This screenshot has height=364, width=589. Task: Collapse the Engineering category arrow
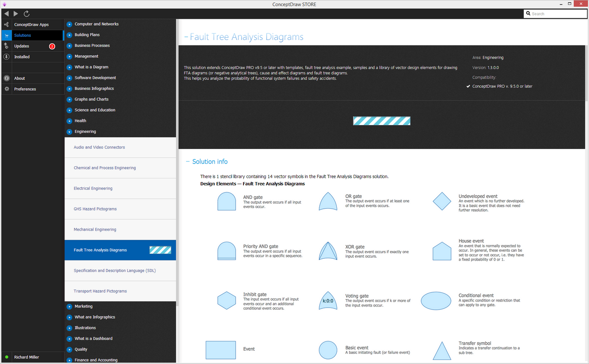click(69, 131)
